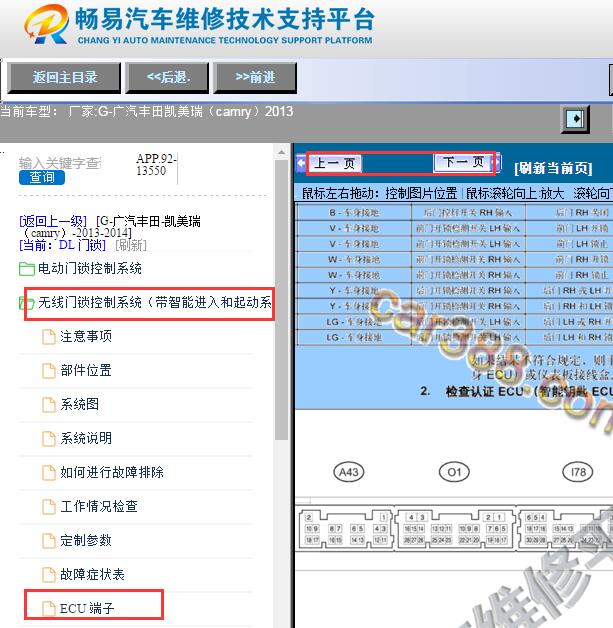
Task: Click the 畅易 platform logo icon
Action: click(x=46, y=25)
